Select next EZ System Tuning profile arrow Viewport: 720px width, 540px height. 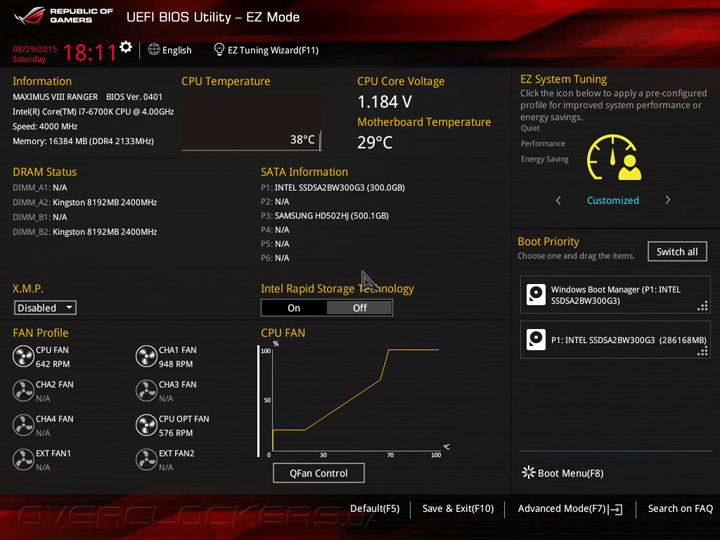coord(668,200)
